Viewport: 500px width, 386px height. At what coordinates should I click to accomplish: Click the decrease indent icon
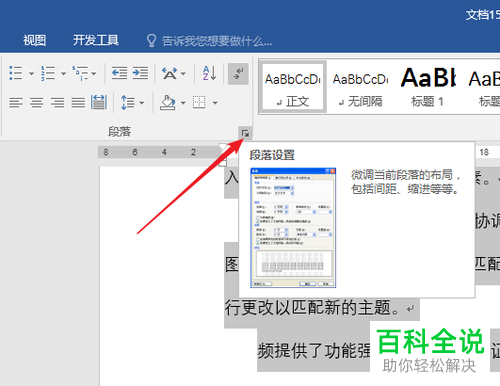click(119, 73)
